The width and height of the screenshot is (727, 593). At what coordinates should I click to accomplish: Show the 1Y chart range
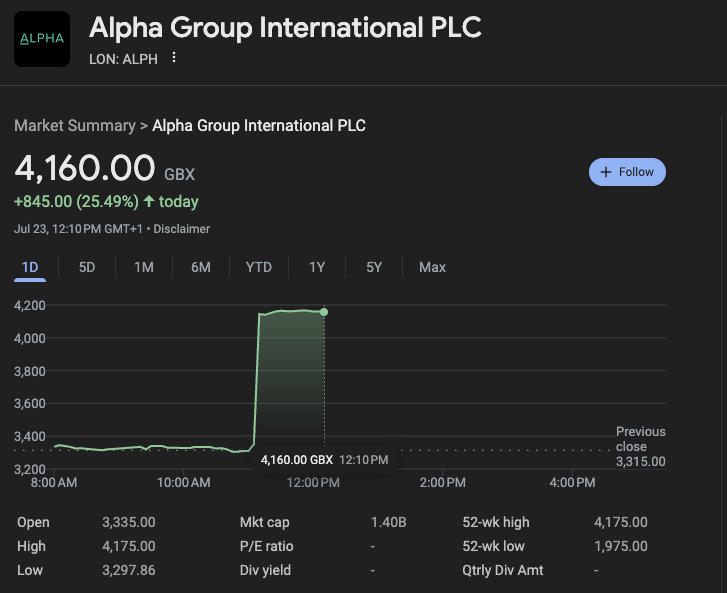click(317, 268)
